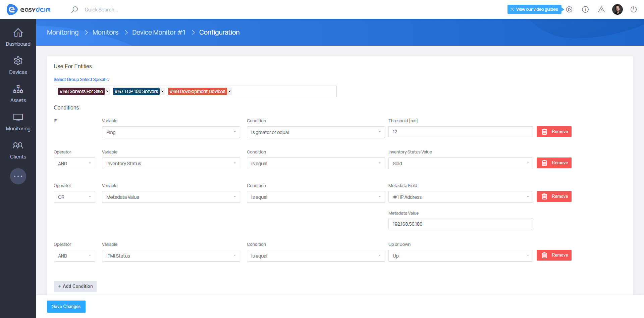The height and width of the screenshot is (318, 644).
Task: Go to Monitors breadcrumb
Action: [105, 32]
